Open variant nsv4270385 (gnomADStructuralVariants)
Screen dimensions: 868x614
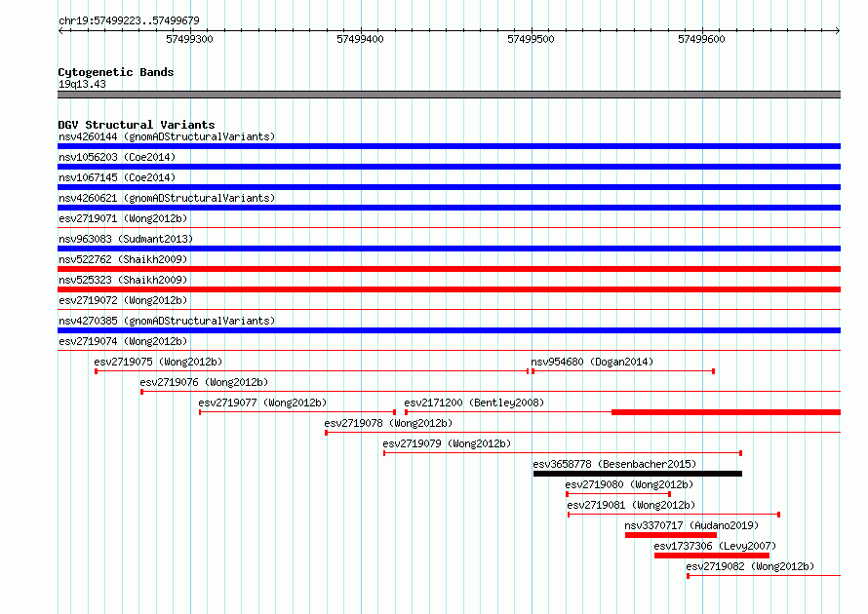[167, 321]
